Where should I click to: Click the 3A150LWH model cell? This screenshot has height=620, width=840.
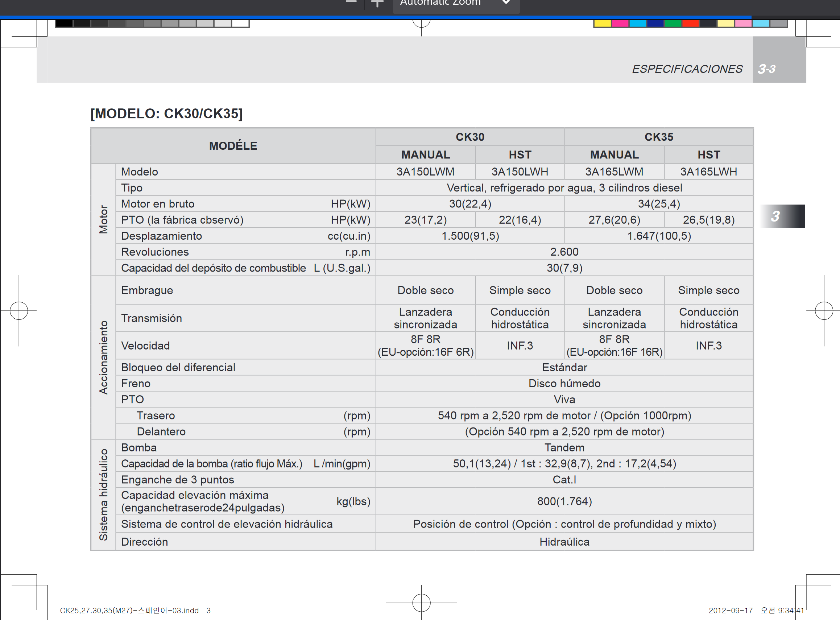520,172
